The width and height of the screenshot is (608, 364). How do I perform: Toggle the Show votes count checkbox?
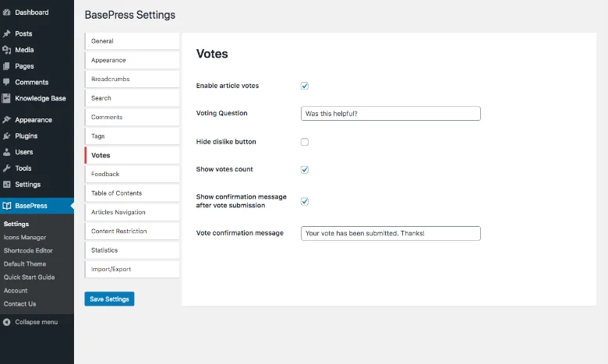click(x=304, y=169)
